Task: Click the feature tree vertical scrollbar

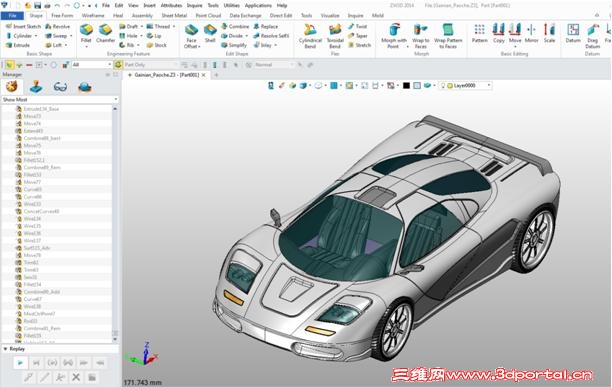Action: 115,223
